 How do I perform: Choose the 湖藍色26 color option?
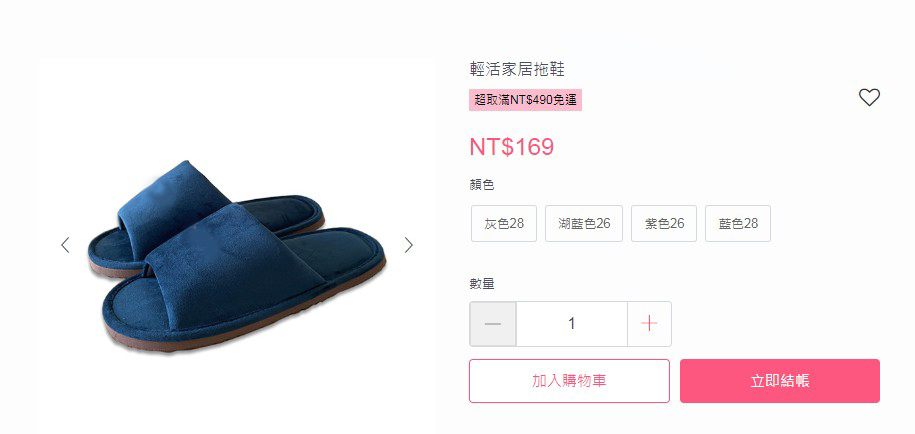[584, 223]
